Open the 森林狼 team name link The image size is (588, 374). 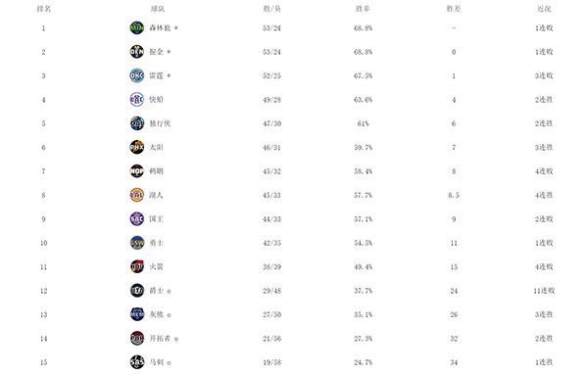(160, 27)
